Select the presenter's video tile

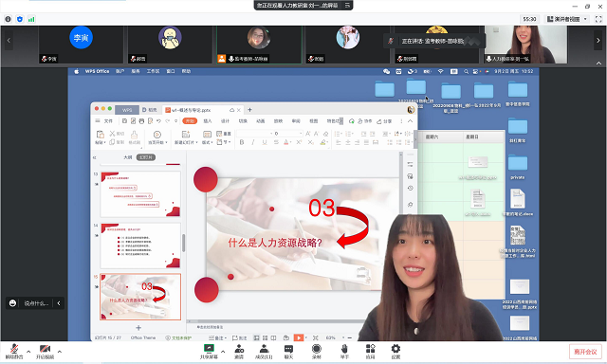click(526, 45)
